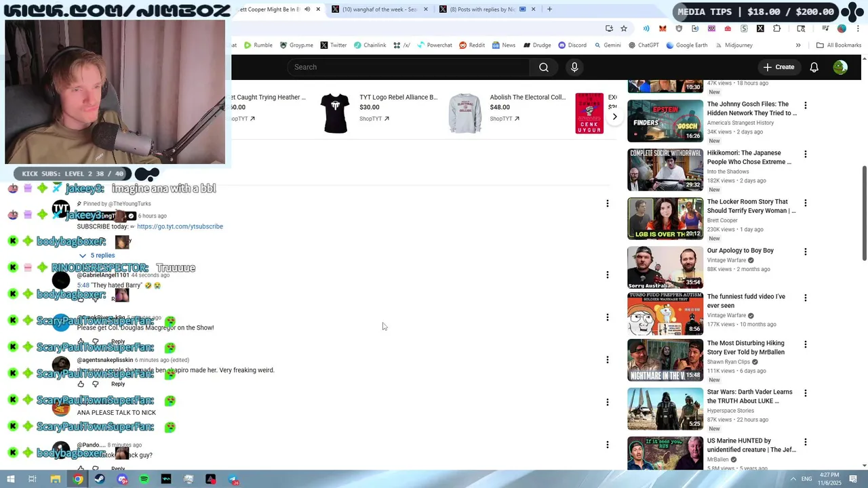This screenshot has height=488, width=868.
Task: Open Chainlink bookmark
Action: tap(370, 45)
